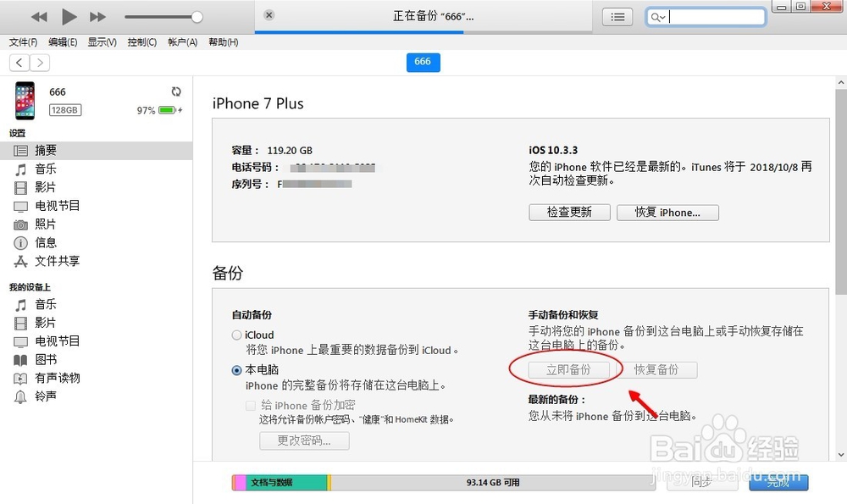
Task: Click the iPhone 7 Plus heading
Action: click(x=257, y=103)
